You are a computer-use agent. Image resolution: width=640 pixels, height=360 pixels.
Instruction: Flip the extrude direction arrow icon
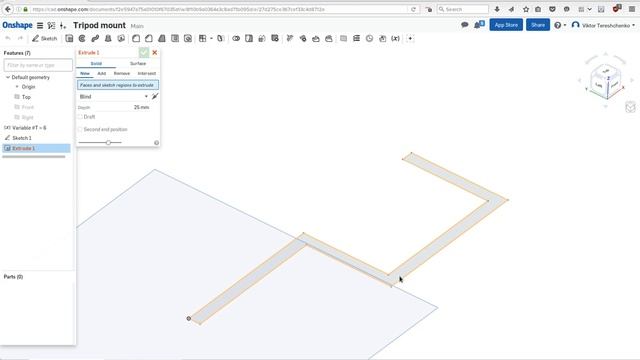pyautogui.click(x=155, y=96)
